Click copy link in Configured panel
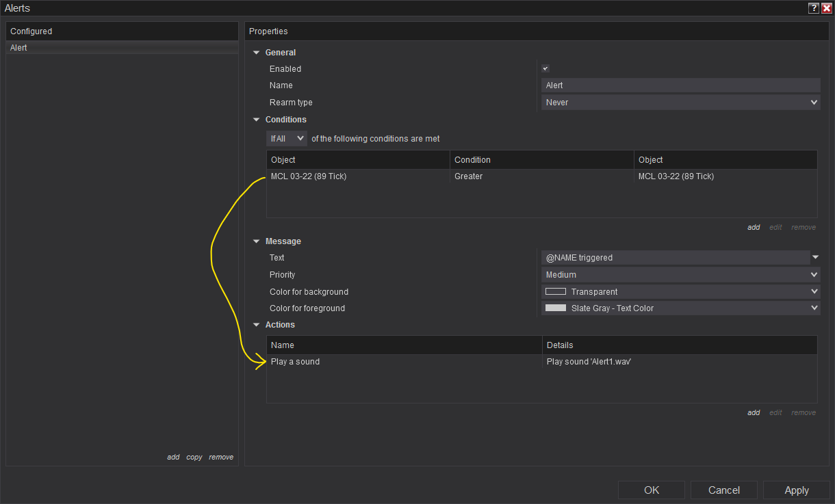This screenshot has height=504, width=835. 194,457
